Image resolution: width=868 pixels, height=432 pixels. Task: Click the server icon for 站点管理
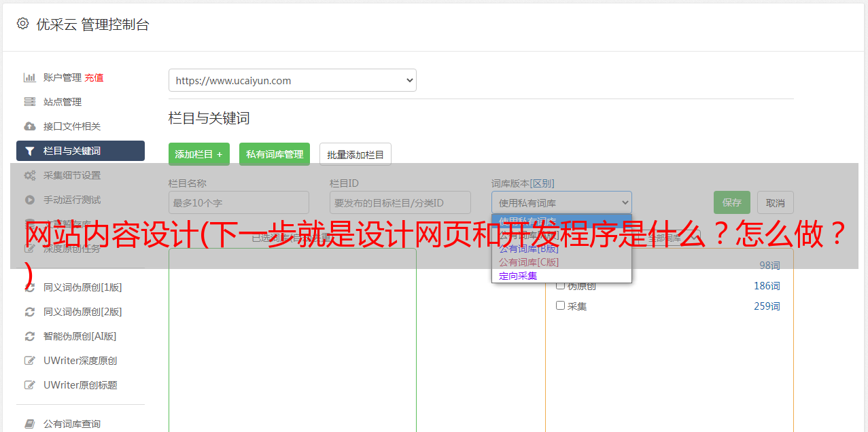(x=29, y=102)
